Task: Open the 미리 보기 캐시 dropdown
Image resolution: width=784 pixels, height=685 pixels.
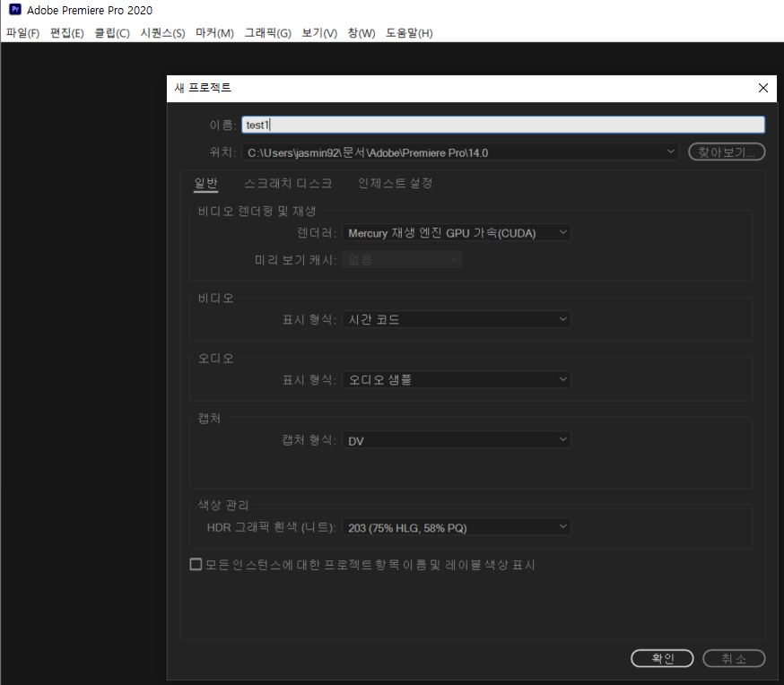Action: 402,260
